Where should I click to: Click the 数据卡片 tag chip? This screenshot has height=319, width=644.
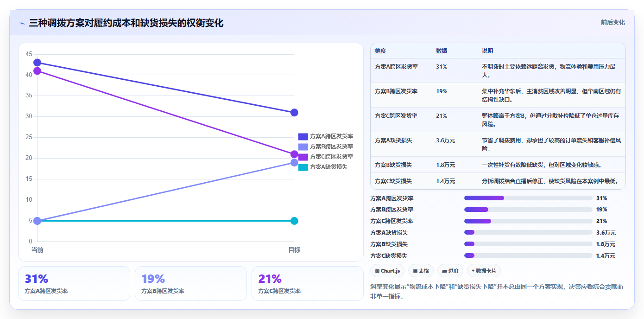coord(484,271)
